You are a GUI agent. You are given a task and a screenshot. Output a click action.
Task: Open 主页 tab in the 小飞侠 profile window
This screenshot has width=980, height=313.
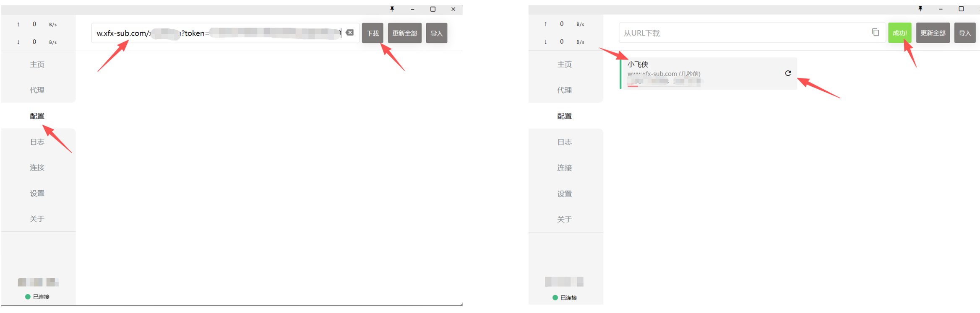(564, 65)
